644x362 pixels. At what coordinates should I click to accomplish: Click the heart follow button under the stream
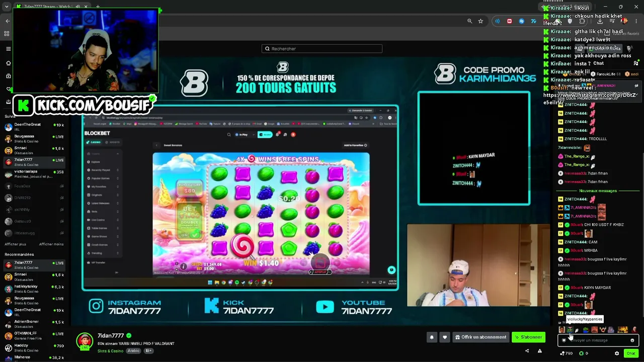tap(444, 337)
